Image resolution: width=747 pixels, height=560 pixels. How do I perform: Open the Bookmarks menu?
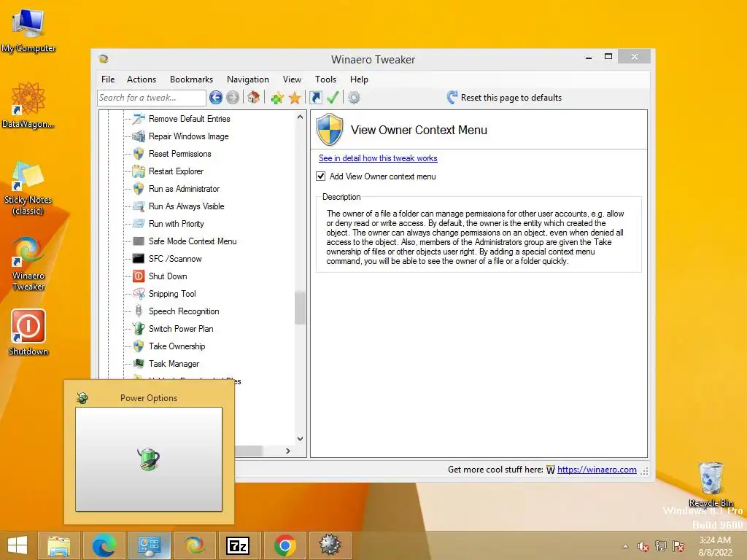tap(192, 79)
